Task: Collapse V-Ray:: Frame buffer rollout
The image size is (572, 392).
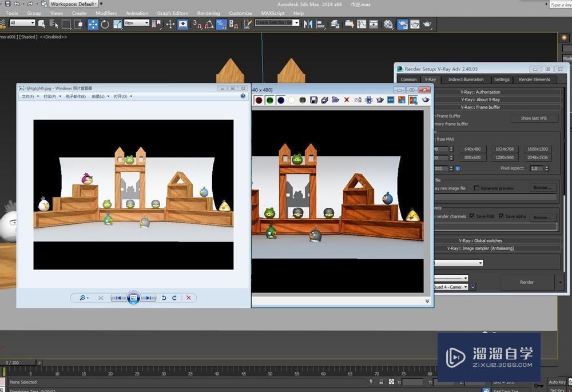Action: pos(480,108)
